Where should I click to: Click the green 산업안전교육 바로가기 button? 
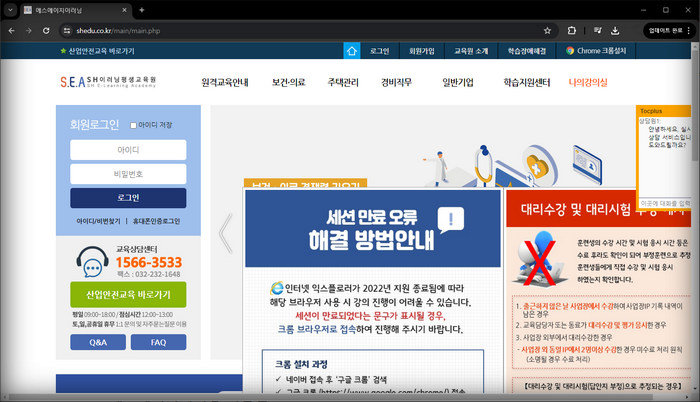(128, 295)
